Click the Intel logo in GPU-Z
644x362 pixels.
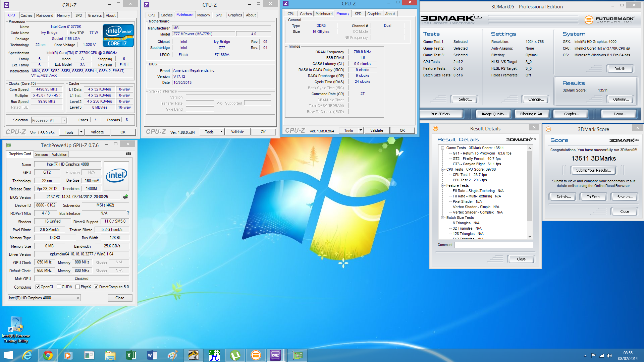click(x=116, y=176)
